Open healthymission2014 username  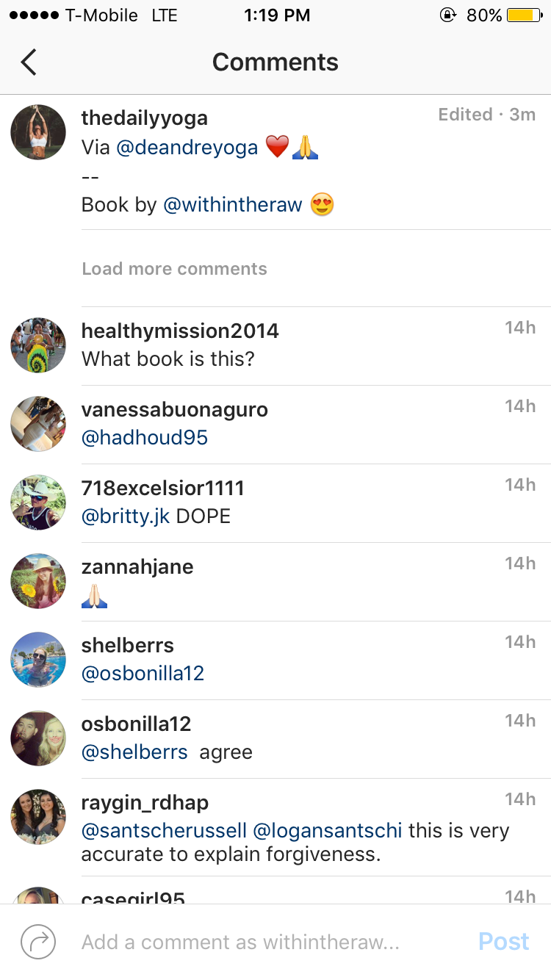pos(180,331)
